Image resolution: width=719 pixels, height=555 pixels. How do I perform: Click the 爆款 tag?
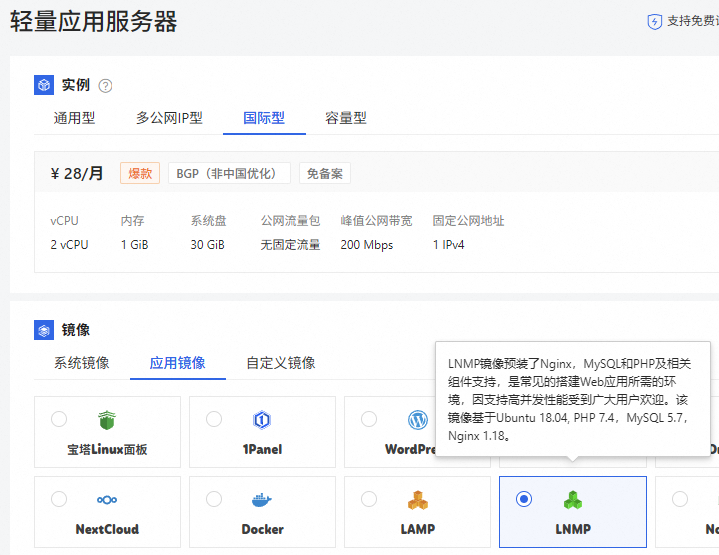pyautogui.click(x=140, y=173)
